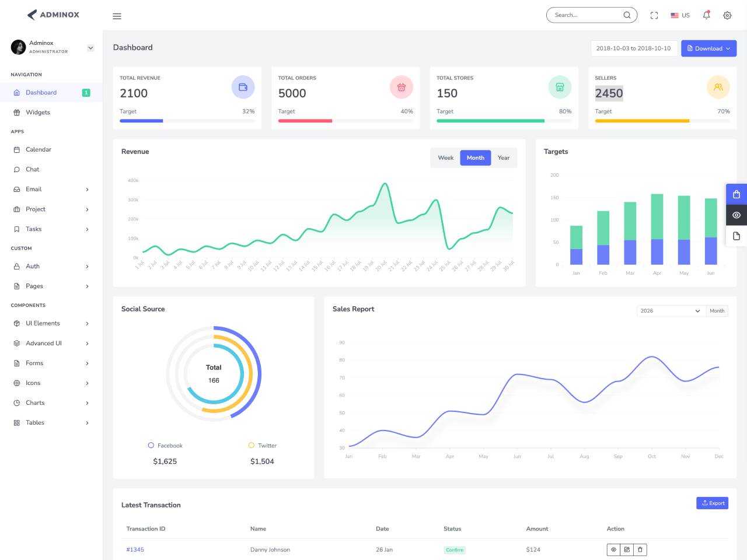747x560 pixels.
Task: Delete transaction #1345 with trash icon
Action: [640, 549]
